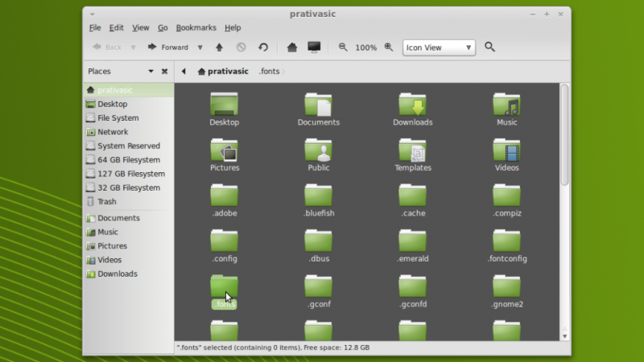Screen dimensions: 644x362
Task: Click the Reload toolbar icon
Action: (x=262, y=47)
